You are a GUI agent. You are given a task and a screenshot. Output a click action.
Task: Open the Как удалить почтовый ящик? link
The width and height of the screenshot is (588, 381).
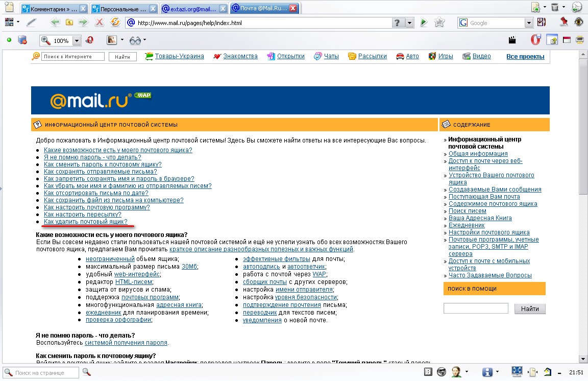tap(86, 222)
